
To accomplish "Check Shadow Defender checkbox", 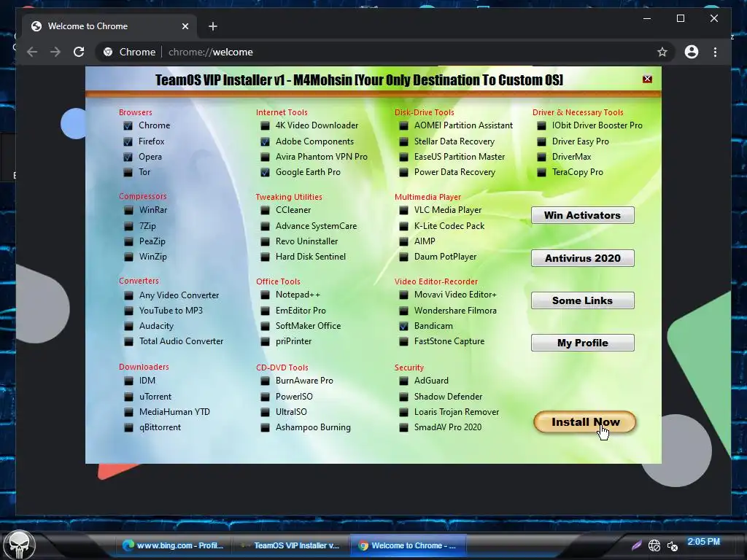I will click(403, 397).
